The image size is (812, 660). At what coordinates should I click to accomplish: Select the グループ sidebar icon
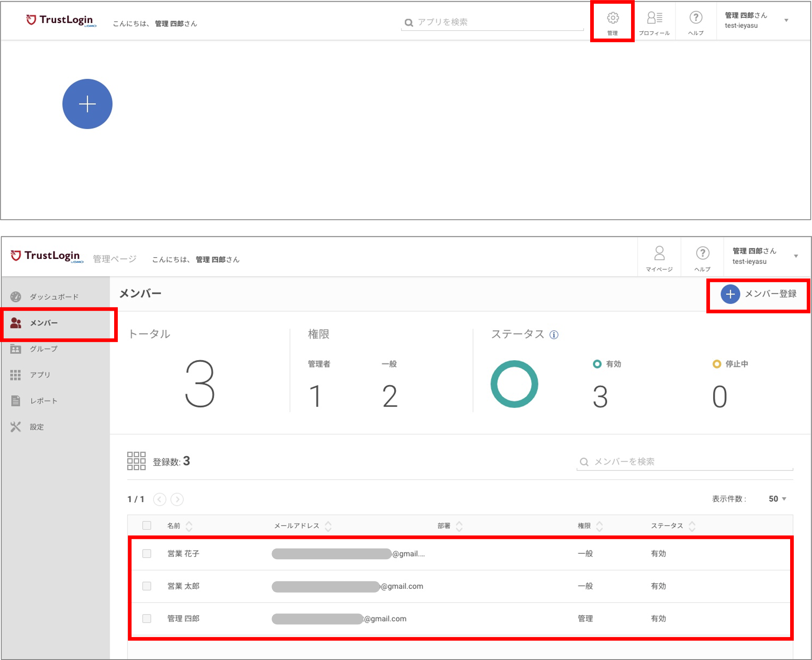pos(15,349)
